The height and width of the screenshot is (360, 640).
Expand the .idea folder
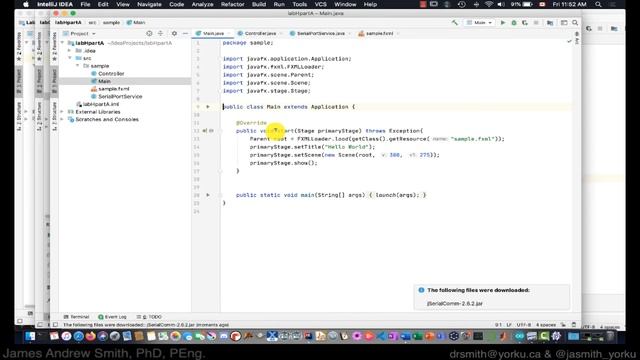click(70, 51)
